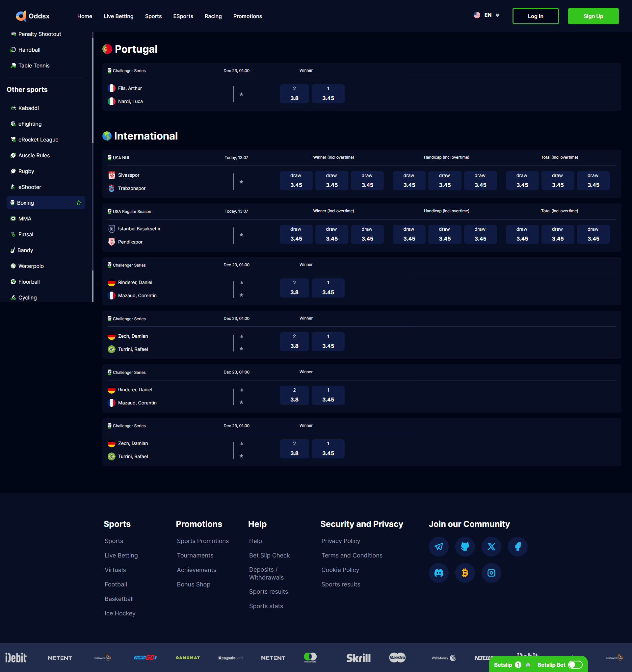
Task: Click the Facebook community icon
Action: (x=517, y=547)
